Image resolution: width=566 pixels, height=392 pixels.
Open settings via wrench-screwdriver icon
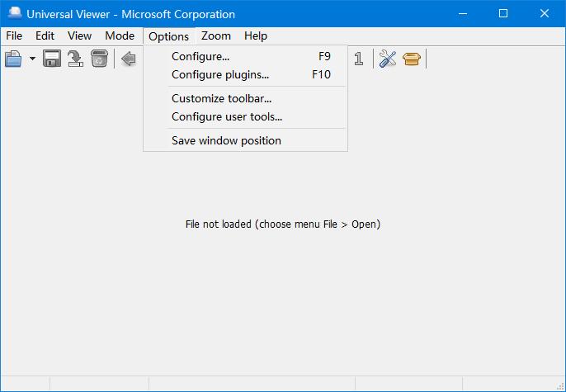(x=388, y=59)
